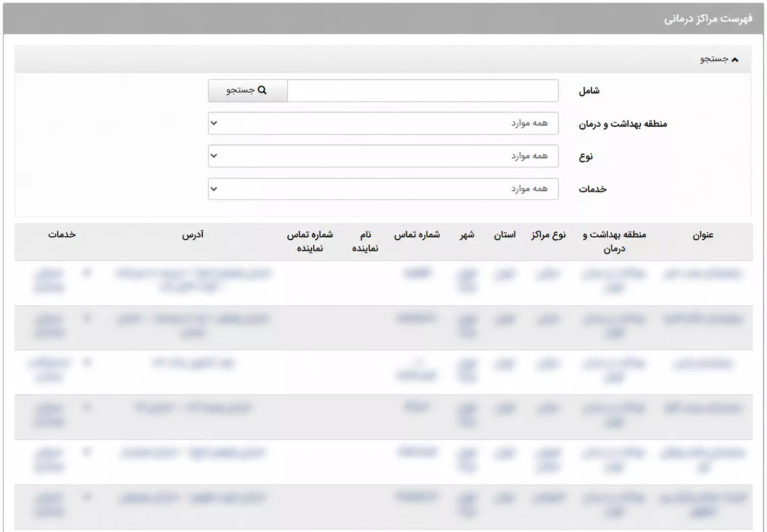
Task: Click the شماره تماس column header
Action: coord(417,235)
